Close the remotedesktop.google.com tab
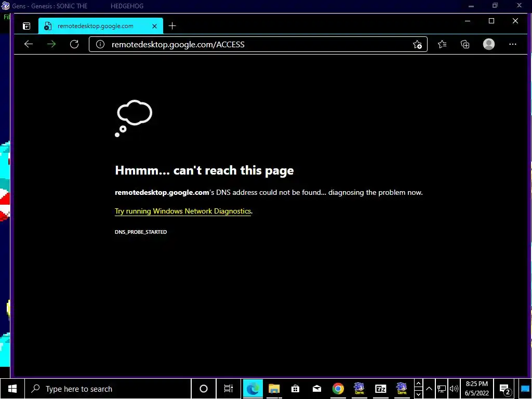 154,26
